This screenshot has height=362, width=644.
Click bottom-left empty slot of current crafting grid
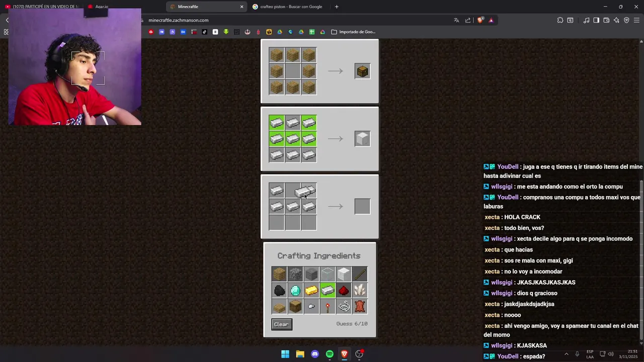click(277, 223)
